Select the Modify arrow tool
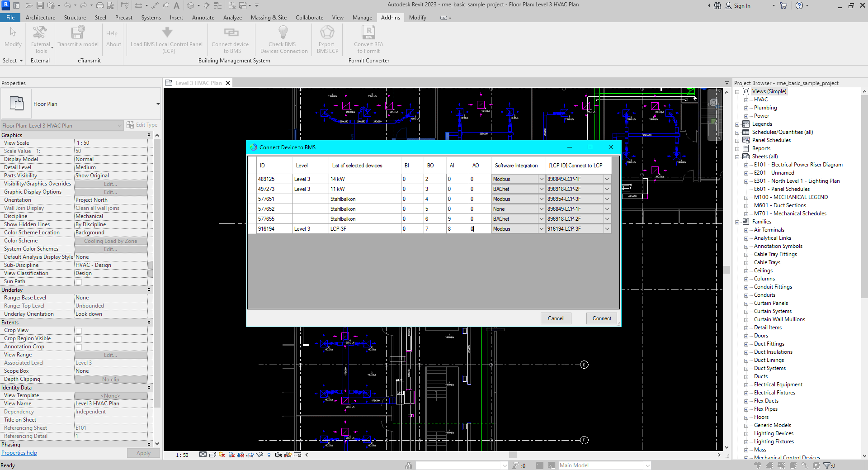 [13, 33]
